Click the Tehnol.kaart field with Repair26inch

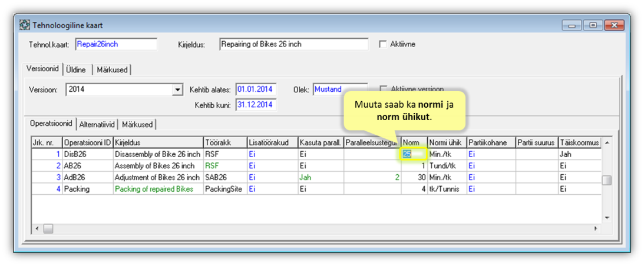[116, 44]
